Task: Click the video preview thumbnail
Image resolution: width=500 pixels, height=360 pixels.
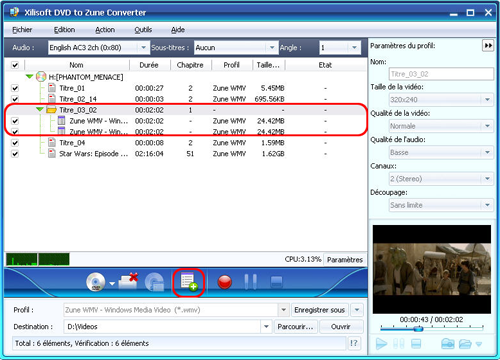Action: click(x=432, y=269)
